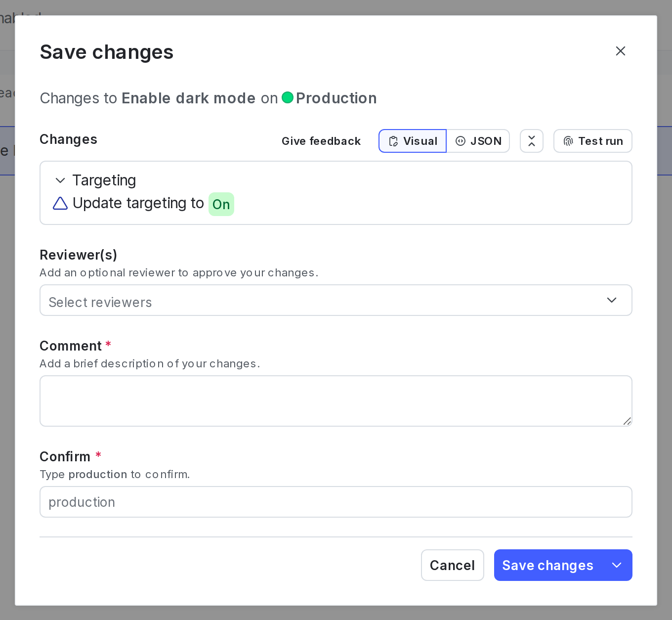Click the green Production environment dot
The image size is (672, 620).
point(288,98)
